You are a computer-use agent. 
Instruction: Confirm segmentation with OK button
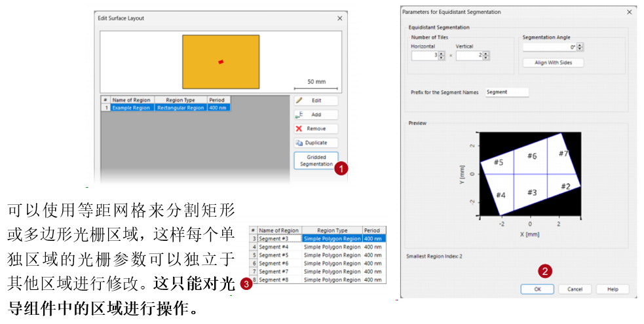(x=537, y=289)
